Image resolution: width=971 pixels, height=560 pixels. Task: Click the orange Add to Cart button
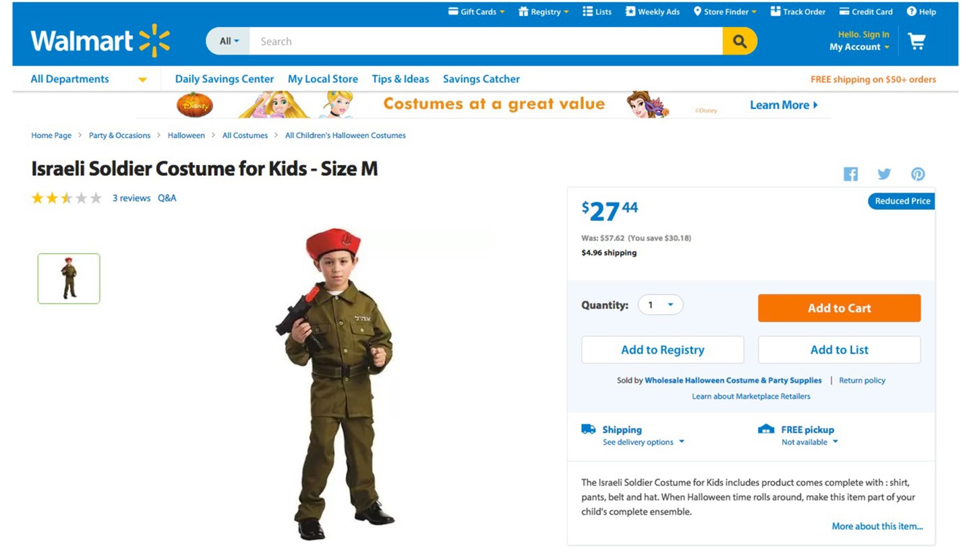(839, 308)
